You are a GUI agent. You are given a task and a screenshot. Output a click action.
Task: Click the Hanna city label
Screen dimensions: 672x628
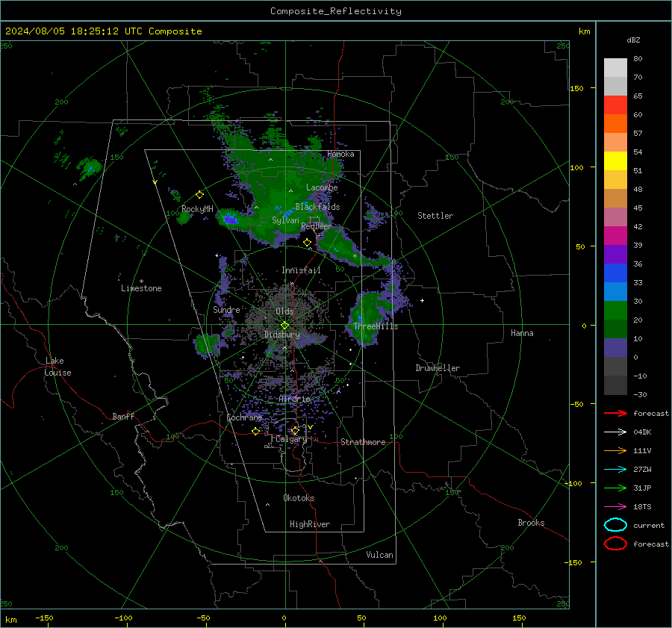click(x=522, y=333)
